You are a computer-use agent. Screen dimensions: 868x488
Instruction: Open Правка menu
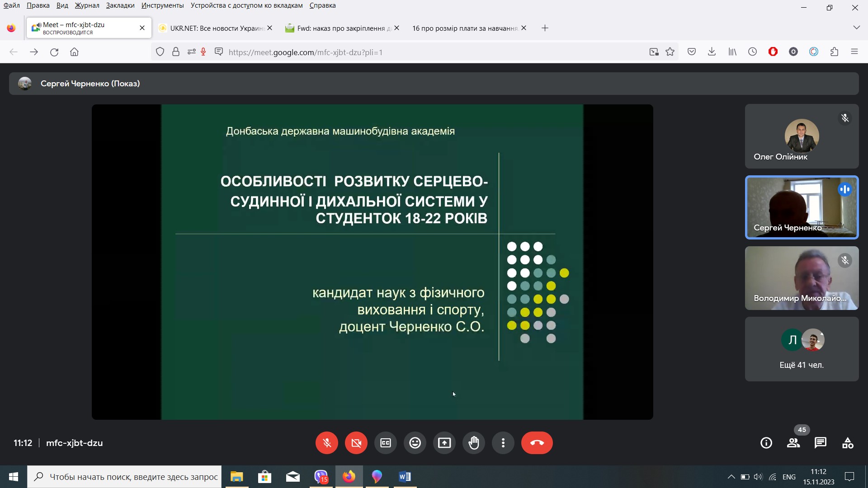coord(38,5)
